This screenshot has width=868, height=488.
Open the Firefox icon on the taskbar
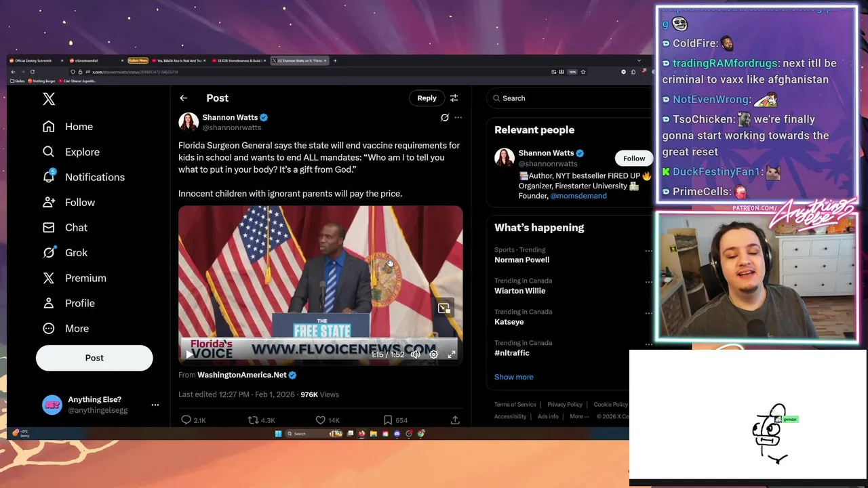pyautogui.click(x=361, y=434)
